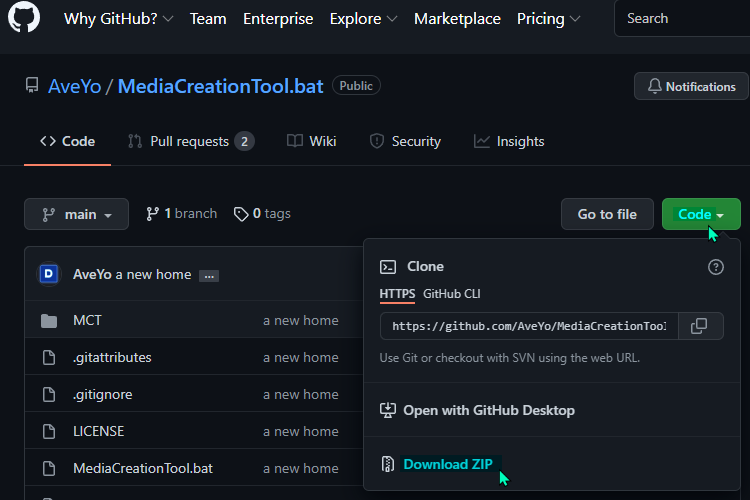Click the branch icon next to 1 branch
The image size is (750, 500).
coord(152,214)
